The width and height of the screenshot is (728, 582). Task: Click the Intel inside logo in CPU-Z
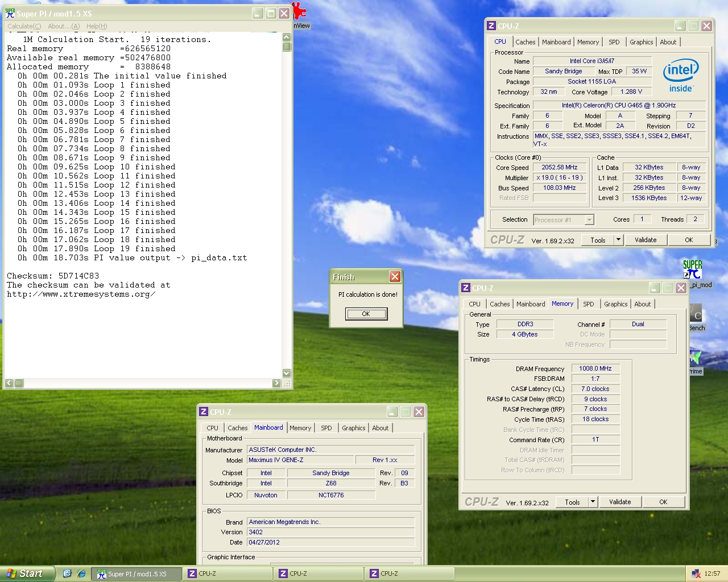point(681,76)
